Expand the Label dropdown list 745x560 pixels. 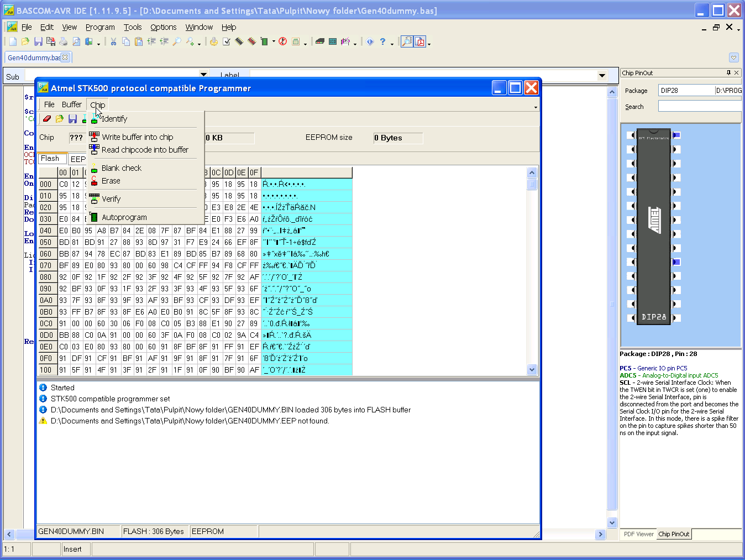[x=602, y=75]
